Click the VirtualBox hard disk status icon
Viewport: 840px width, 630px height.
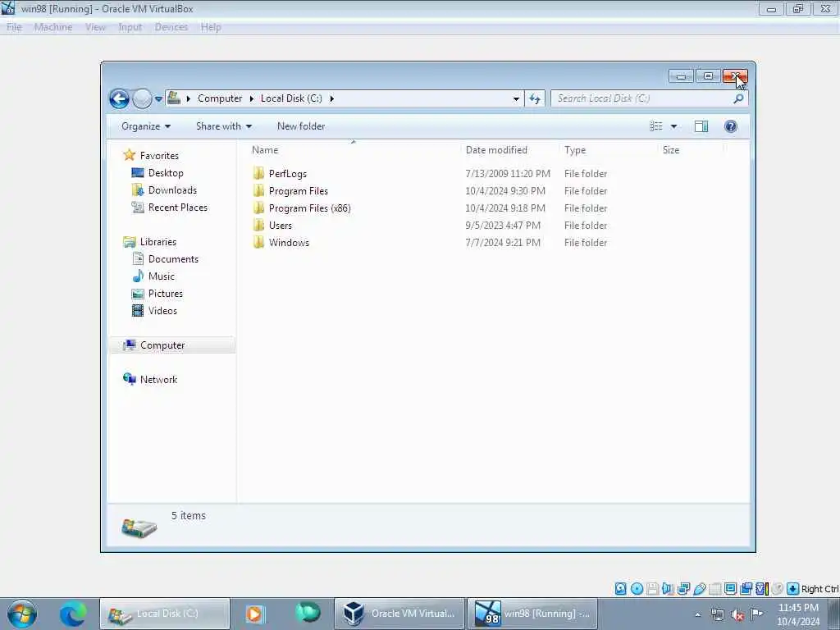(x=620, y=589)
